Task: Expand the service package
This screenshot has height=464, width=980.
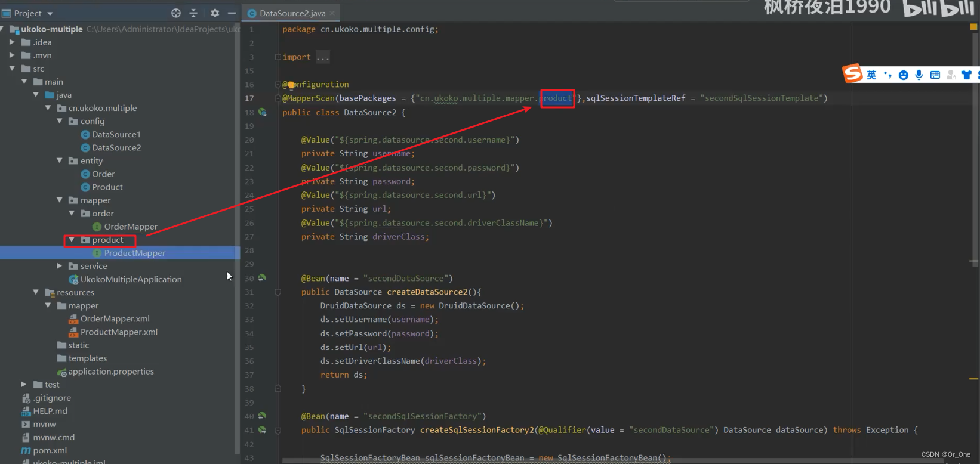Action: (x=60, y=266)
